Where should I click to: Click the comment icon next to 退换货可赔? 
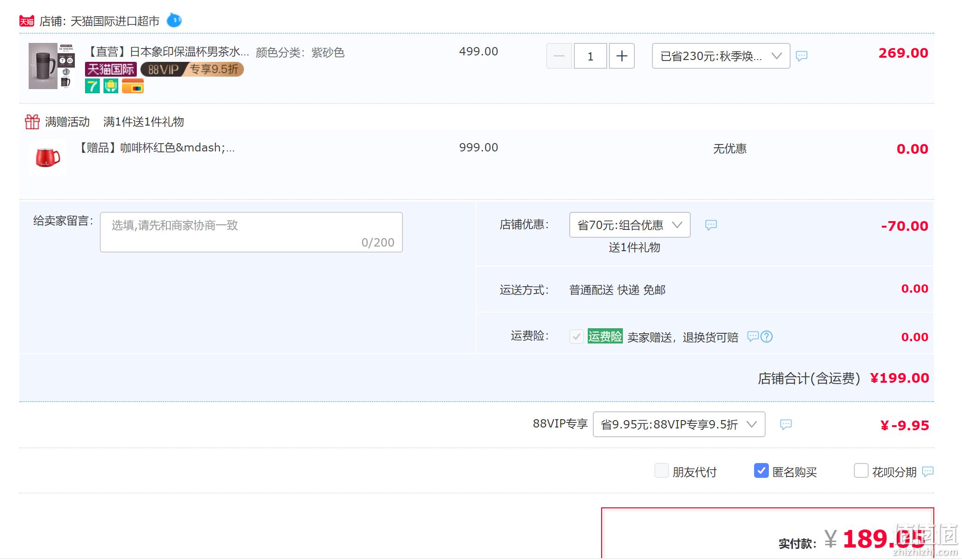tap(753, 336)
